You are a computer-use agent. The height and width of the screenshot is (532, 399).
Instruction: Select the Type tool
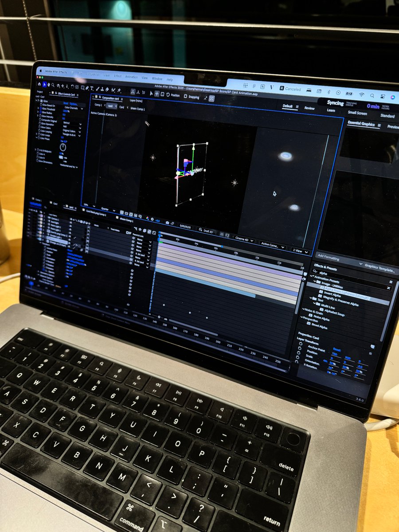coord(92,89)
